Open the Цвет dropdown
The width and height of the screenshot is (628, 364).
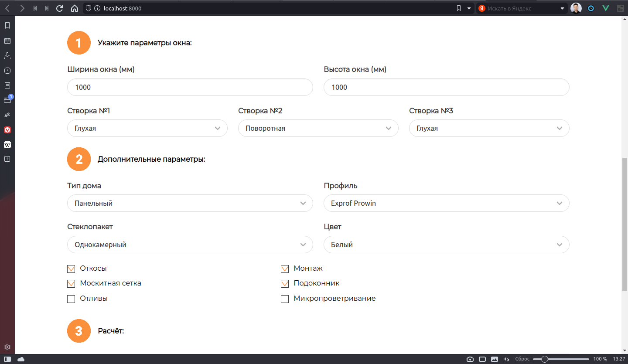click(x=447, y=245)
